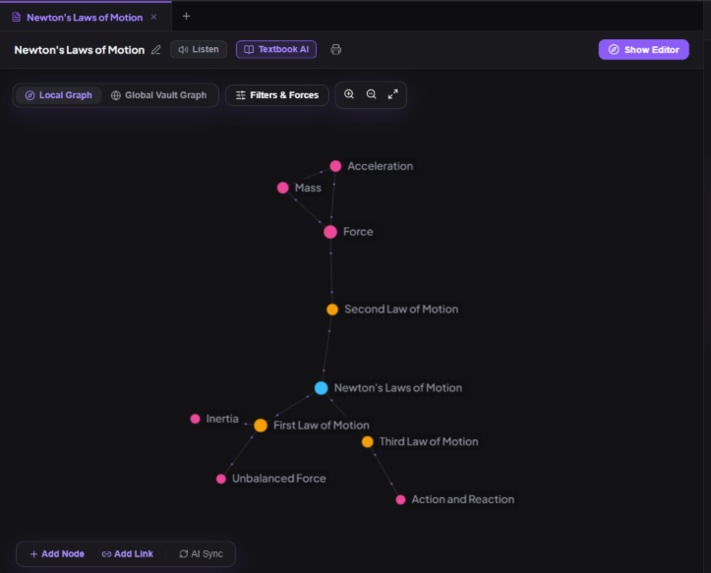Click the printer icon

coord(336,49)
